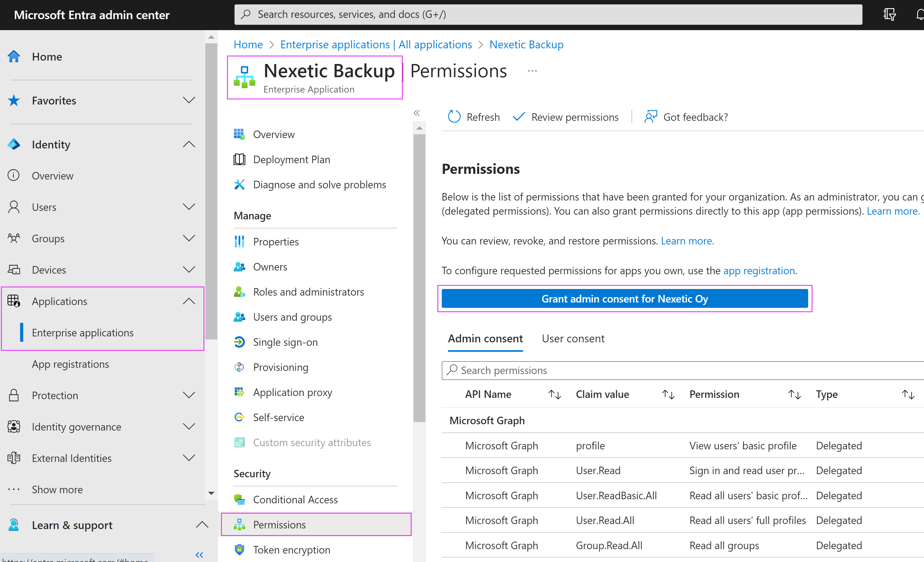Viewport: 924px width, 562px height.
Task: Expand the External Identities chevron
Action: point(189,458)
